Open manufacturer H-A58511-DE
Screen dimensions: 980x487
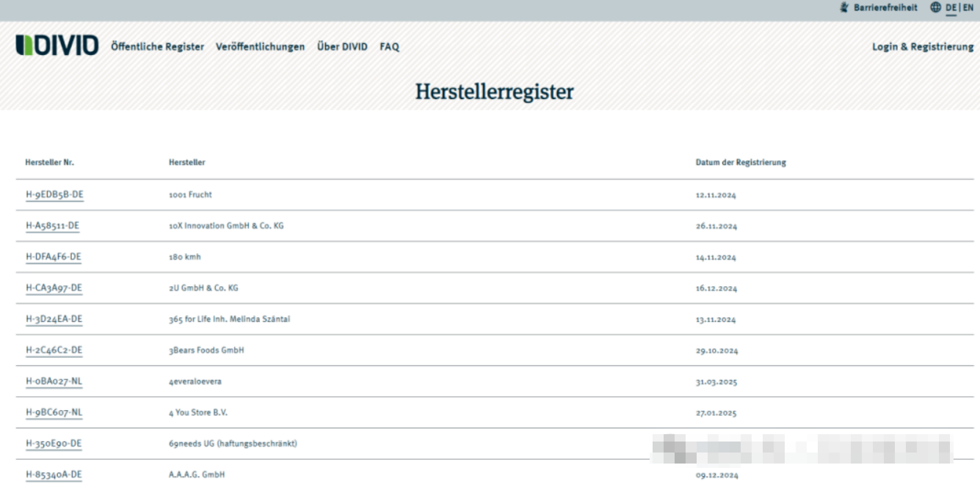[52, 226]
